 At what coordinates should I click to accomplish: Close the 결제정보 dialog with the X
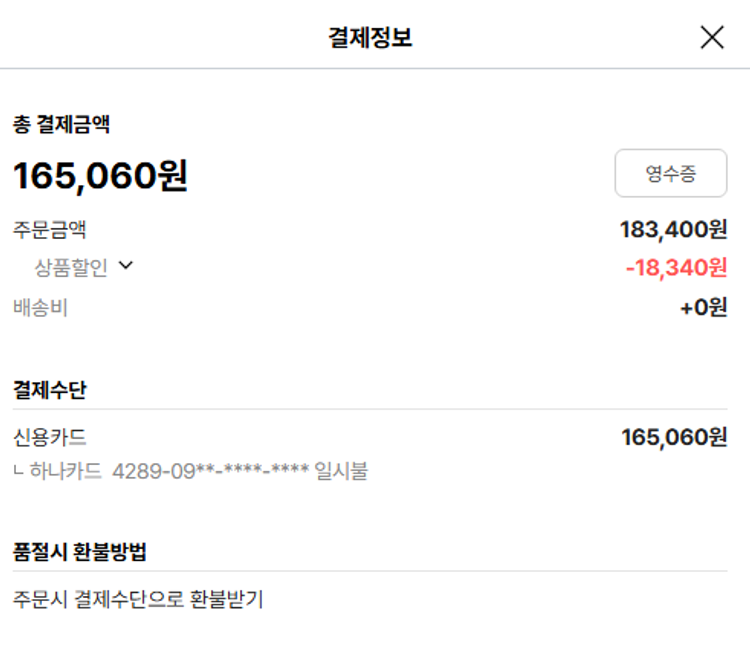pyautogui.click(x=711, y=38)
